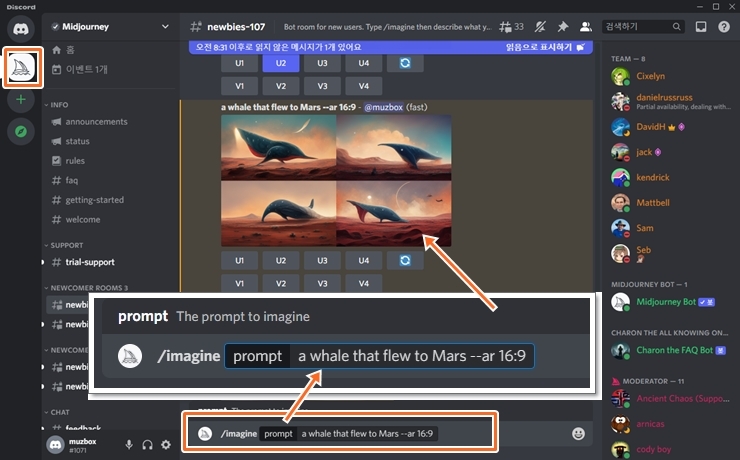The image size is (740, 460).
Task: Click Cixelyn's avatar in member list
Action: (620, 76)
